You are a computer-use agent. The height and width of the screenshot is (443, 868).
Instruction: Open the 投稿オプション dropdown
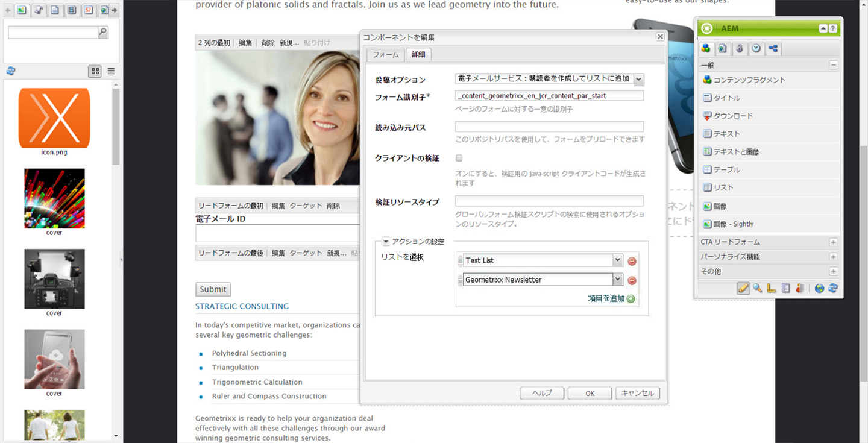pos(638,79)
